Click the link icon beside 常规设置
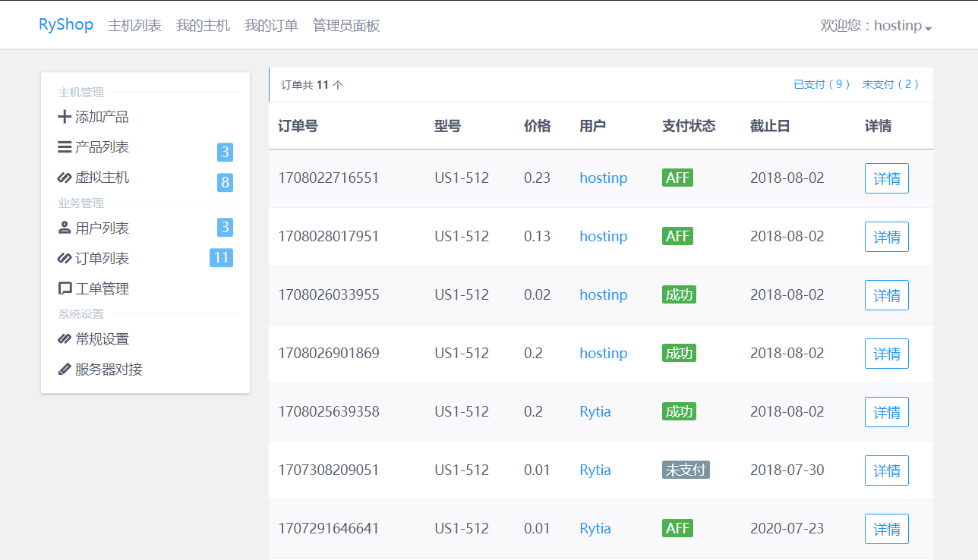 coord(65,339)
